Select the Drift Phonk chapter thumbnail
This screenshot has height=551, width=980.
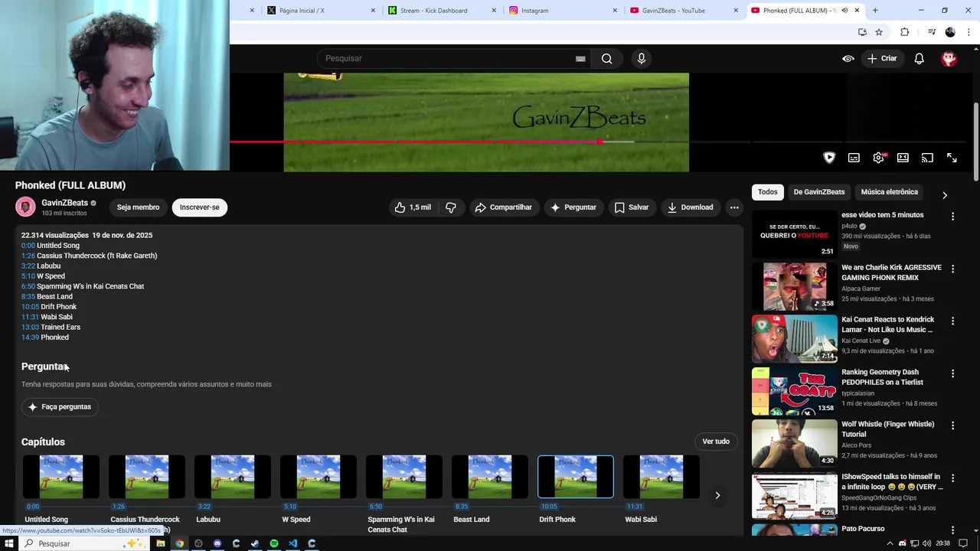tap(576, 477)
